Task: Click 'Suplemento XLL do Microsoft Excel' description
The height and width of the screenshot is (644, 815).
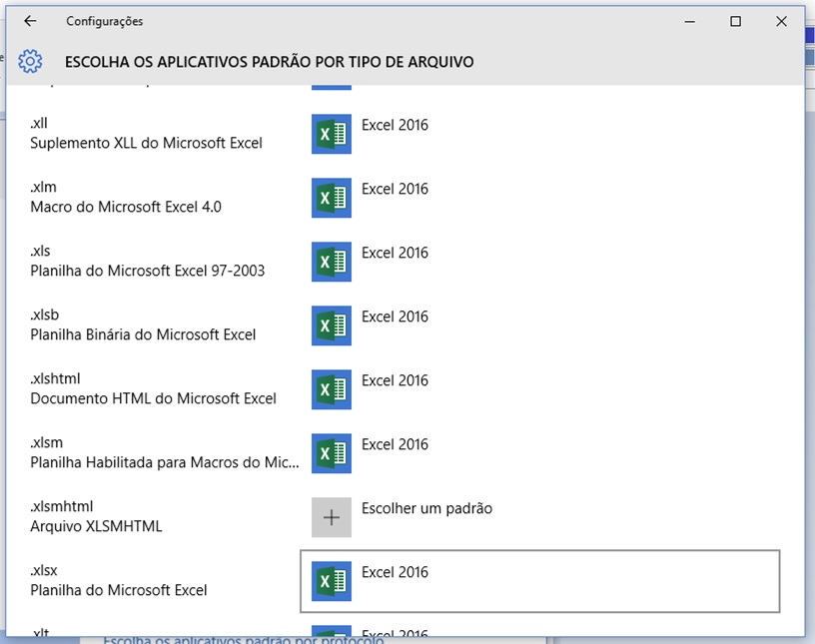Action: coord(146,143)
